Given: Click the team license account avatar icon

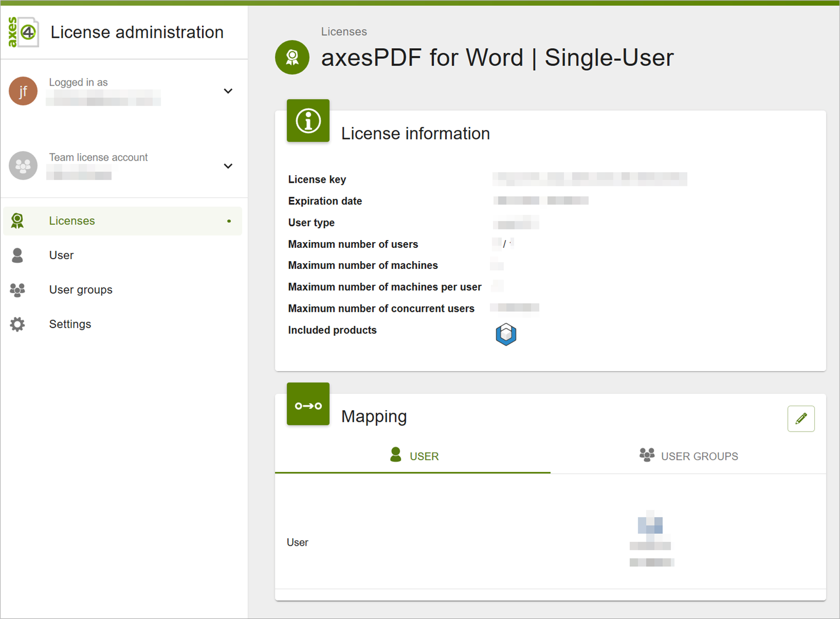Looking at the screenshot, I should pyautogui.click(x=23, y=166).
